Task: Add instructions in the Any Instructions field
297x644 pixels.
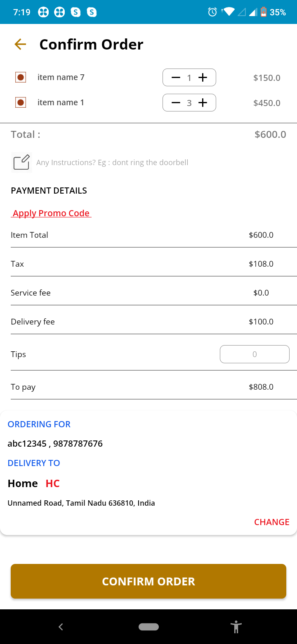Action: click(112, 163)
